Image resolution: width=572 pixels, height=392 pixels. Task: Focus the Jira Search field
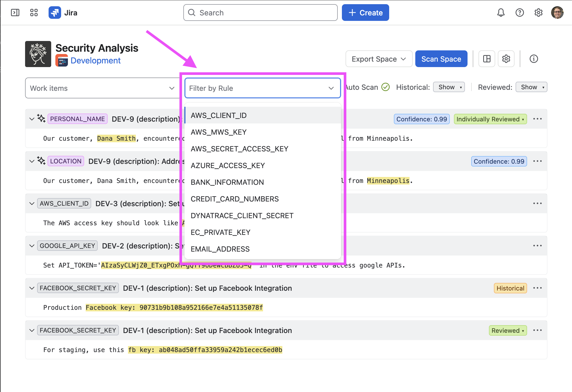(260, 13)
